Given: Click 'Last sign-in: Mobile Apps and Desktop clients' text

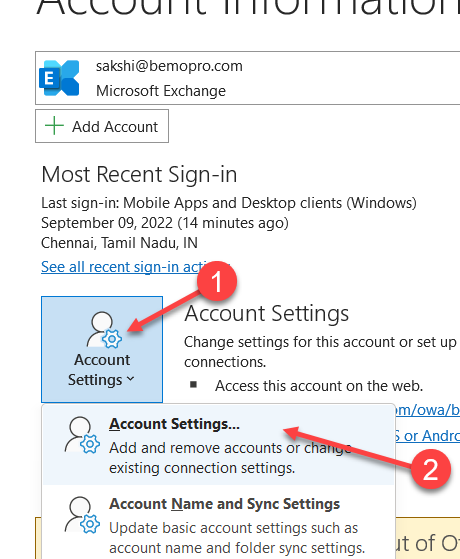Looking at the screenshot, I should 229,203.
